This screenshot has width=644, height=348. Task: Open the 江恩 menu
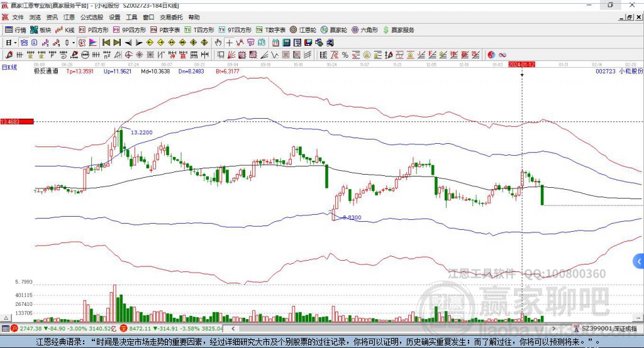(69, 17)
